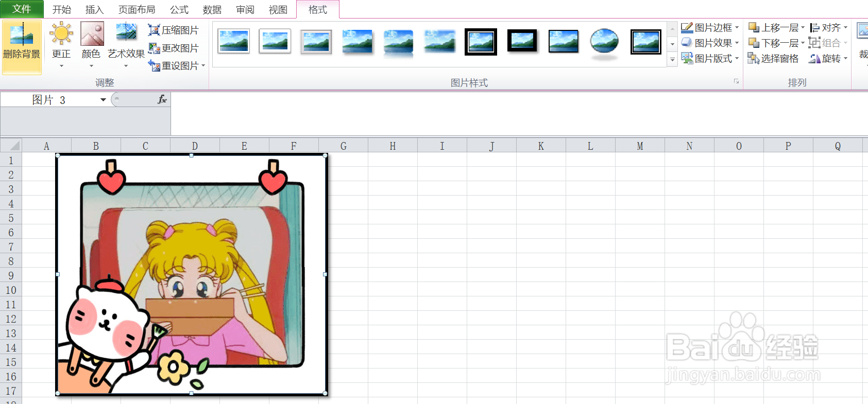Switch to the 视图 view tab
The height and width of the screenshot is (404, 868).
click(278, 10)
